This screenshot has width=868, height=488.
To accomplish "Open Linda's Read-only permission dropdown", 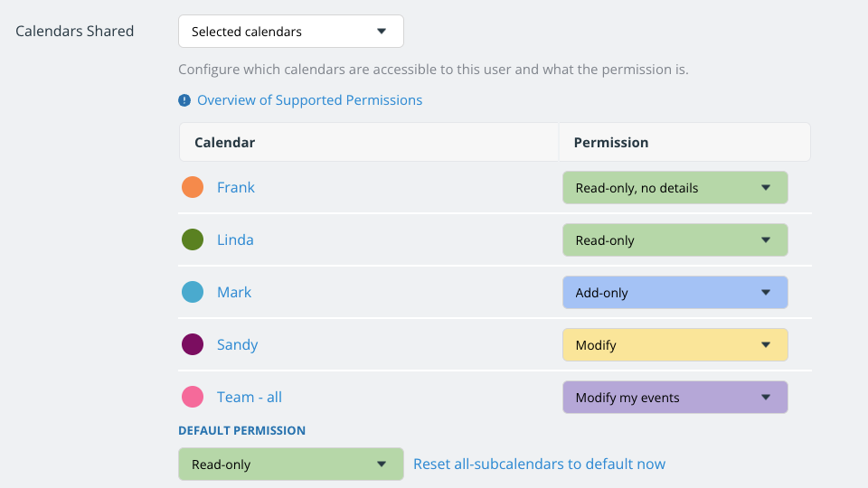I will tap(675, 240).
